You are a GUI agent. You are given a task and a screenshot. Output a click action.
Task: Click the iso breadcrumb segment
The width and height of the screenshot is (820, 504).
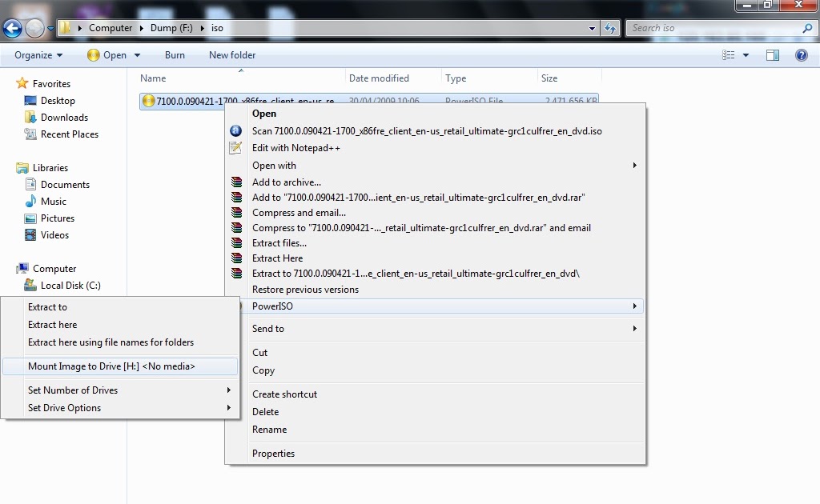[x=217, y=28]
